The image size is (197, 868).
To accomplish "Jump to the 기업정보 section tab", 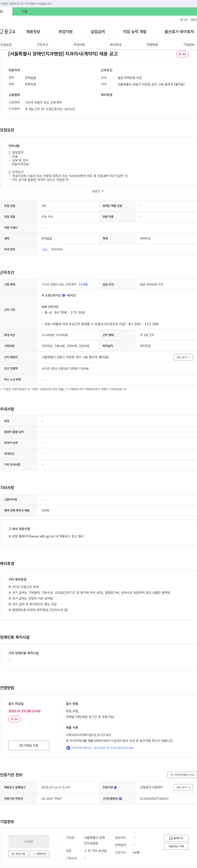I will [x=189, y=44].
